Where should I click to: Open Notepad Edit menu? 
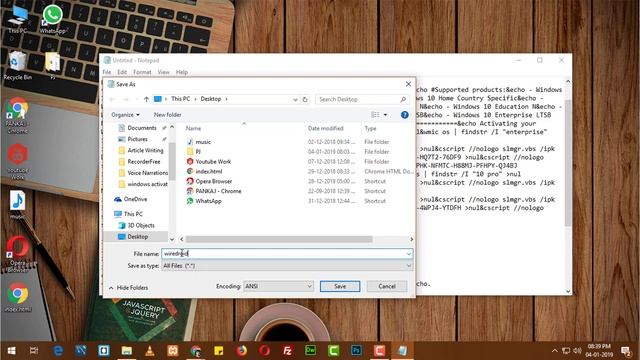click(122, 72)
